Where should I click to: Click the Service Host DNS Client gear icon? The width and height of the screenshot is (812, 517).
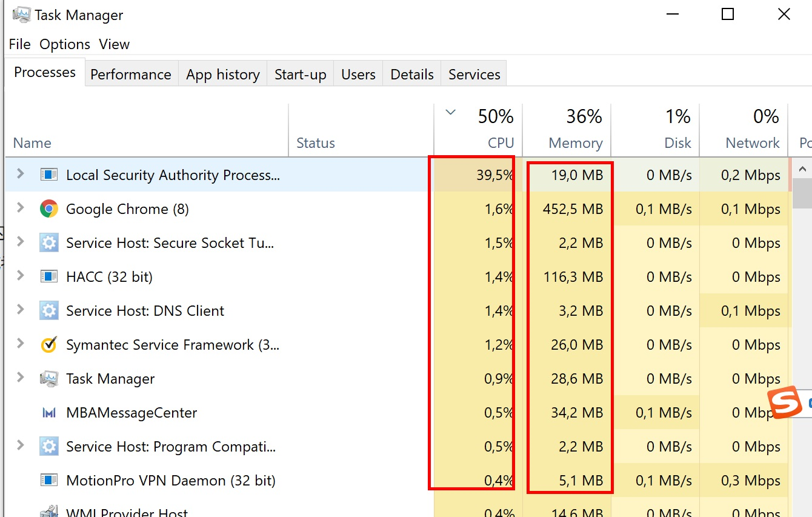(x=48, y=311)
